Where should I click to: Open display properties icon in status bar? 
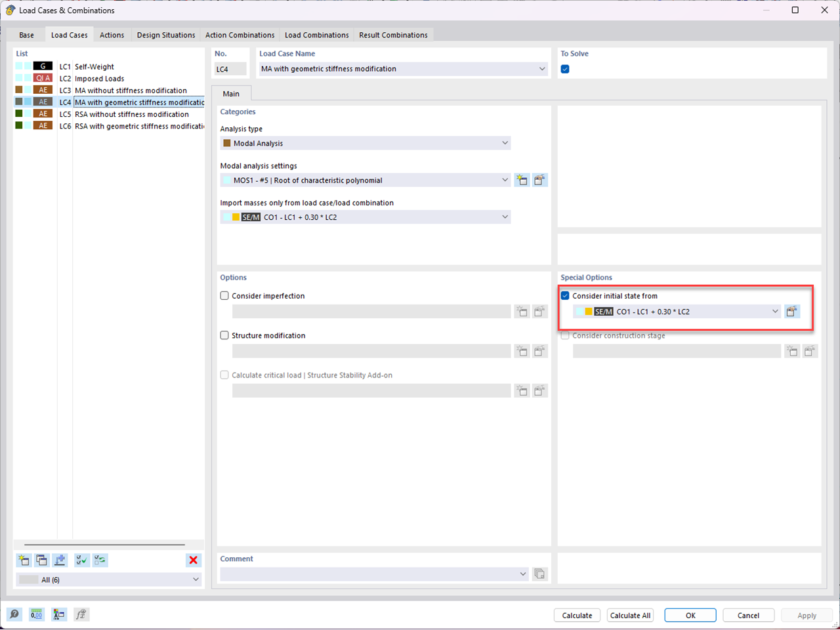coord(59,614)
